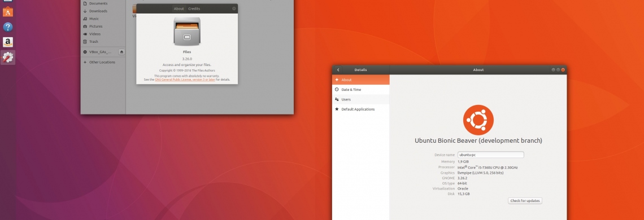Launch Amazon from the dock
The image size is (644, 220).
point(8,42)
